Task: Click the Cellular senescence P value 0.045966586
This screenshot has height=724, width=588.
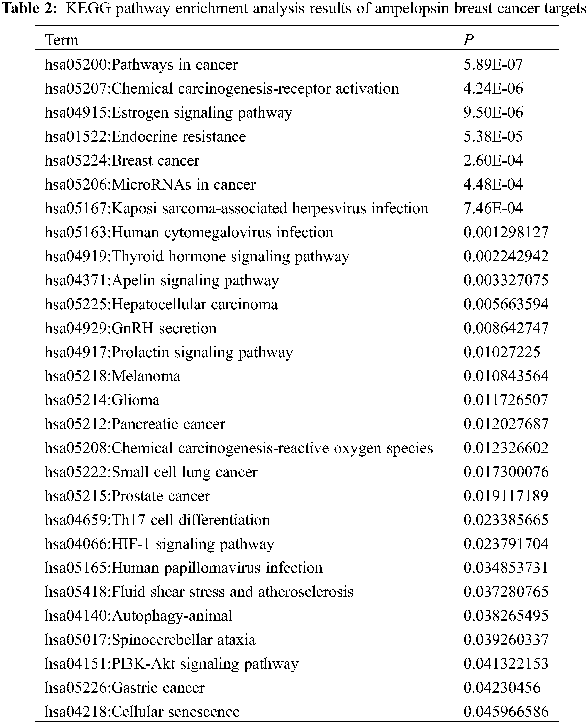Action: tap(506, 711)
